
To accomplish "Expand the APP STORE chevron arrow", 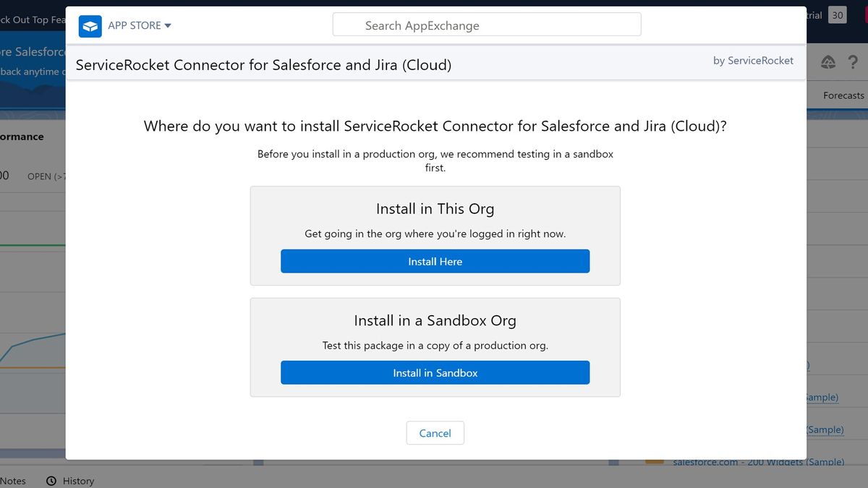I will [x=168, y=25].
